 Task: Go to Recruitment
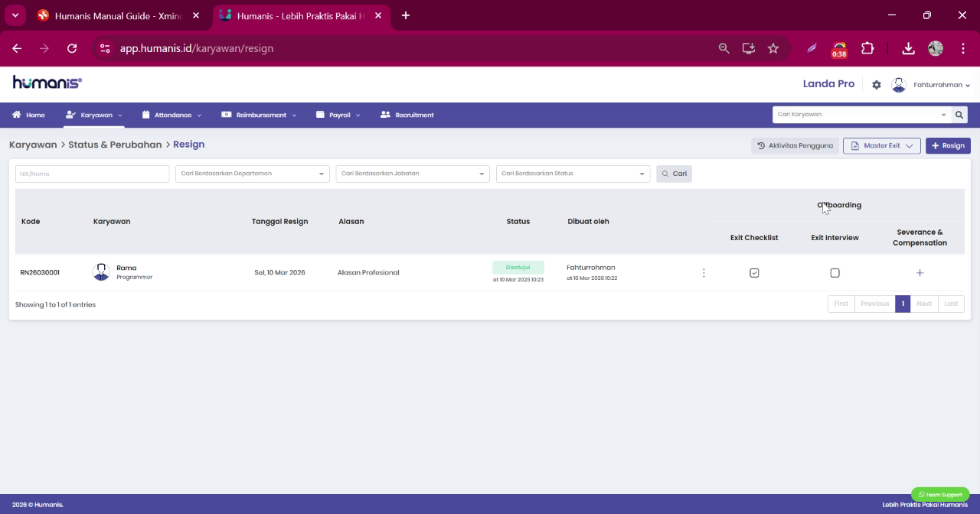(407, 115)
